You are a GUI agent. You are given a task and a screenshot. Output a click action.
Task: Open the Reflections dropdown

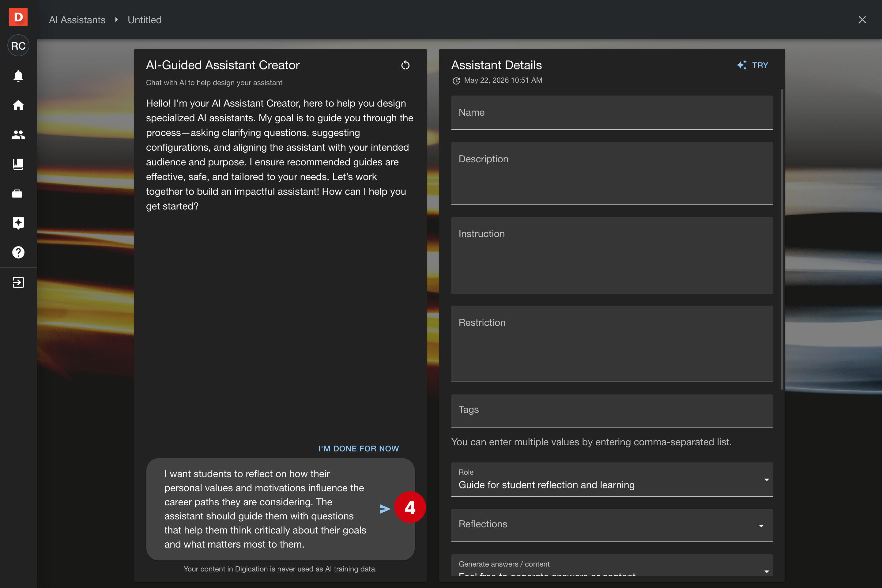pyautogui.click(x=612, y=525)
